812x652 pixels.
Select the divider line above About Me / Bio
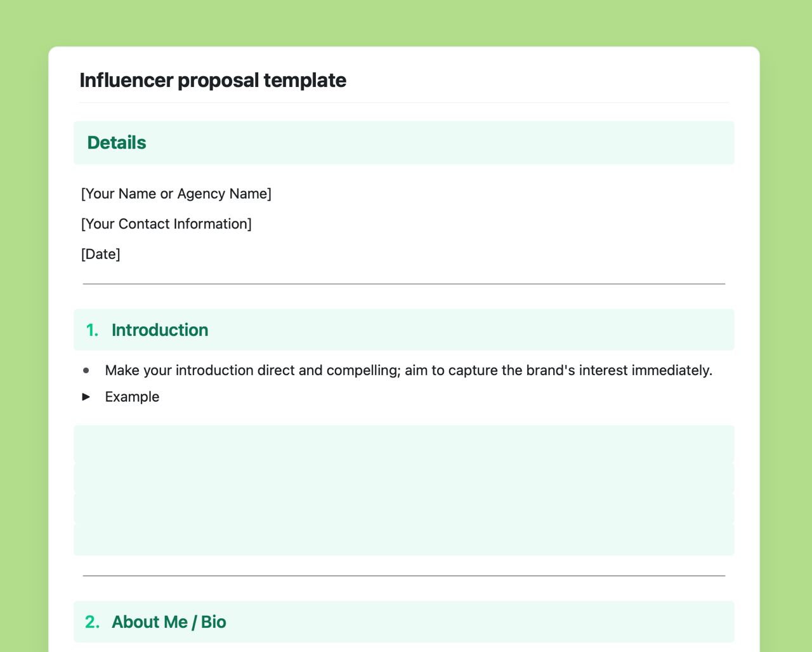[403, 575]
